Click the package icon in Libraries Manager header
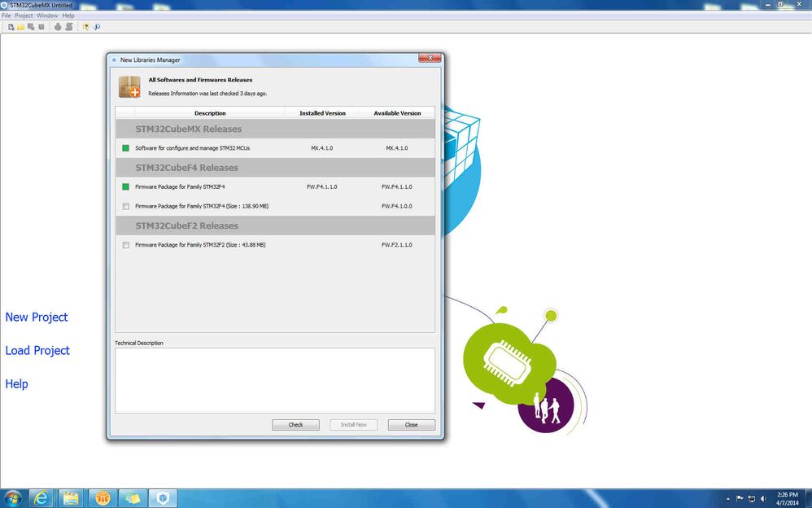The height and width of the screenshot is (508, 812). (x=129, y=87)
